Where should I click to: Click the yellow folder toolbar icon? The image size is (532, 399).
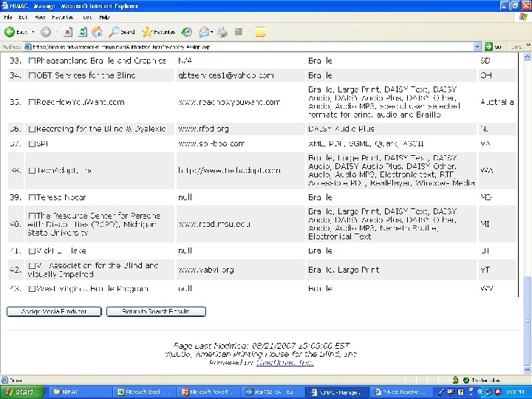click(x=260, y=32)
